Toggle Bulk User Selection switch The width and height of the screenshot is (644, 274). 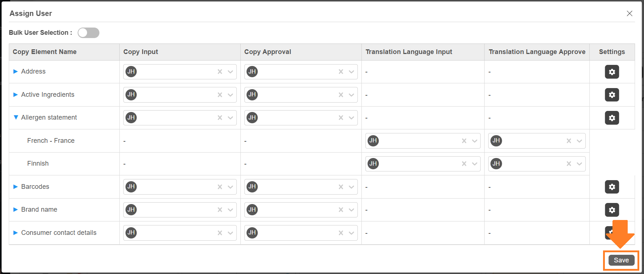tap(88, 33)
